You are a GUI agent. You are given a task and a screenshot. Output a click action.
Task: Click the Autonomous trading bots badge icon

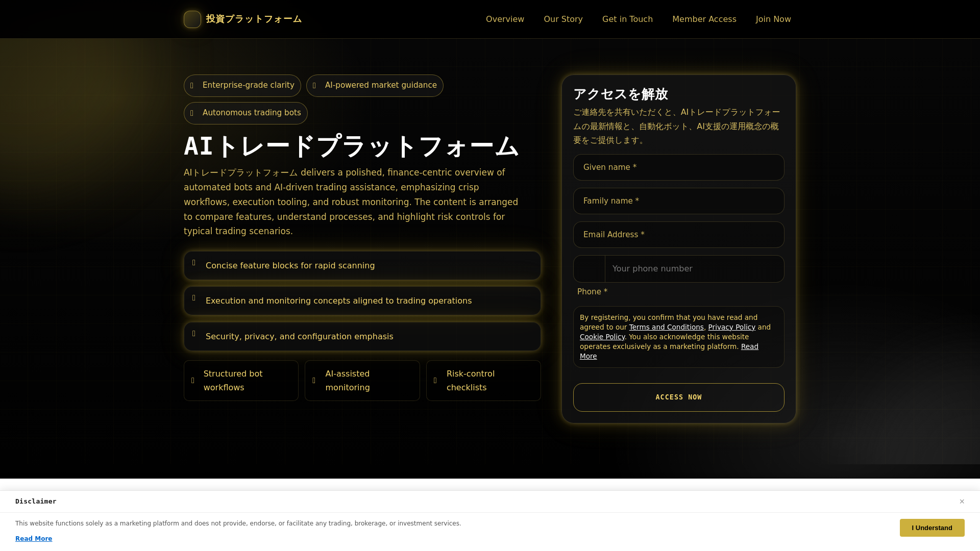(192, 113)
